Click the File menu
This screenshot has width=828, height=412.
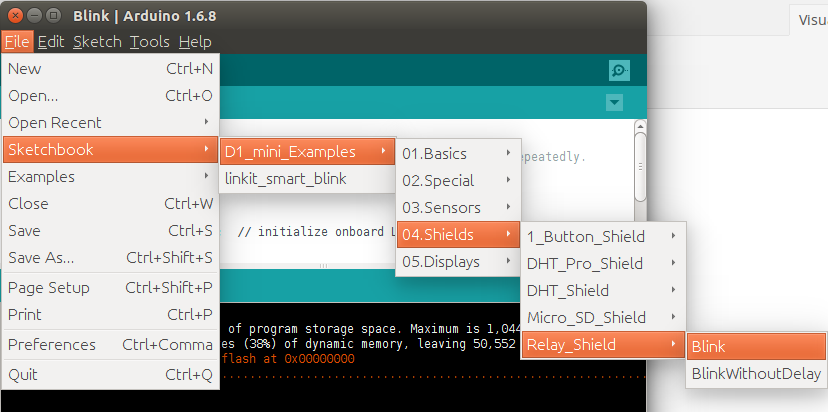[17, 42]
